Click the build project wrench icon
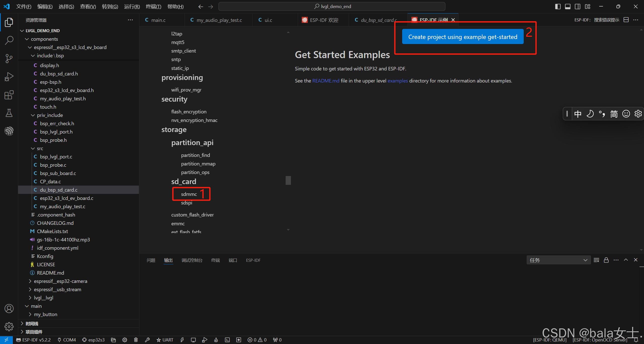Viewport: 644px width, 344px height. (147, 340)
